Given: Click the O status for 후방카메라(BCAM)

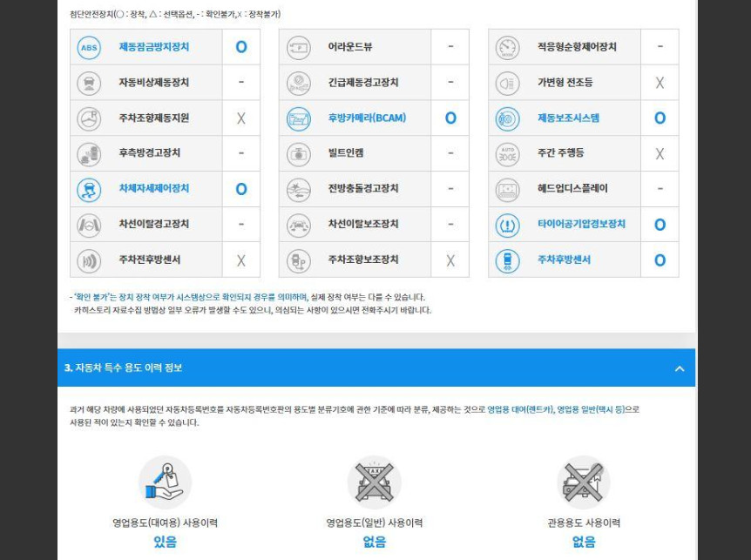Looking at the screenshot, I should 450,118.
